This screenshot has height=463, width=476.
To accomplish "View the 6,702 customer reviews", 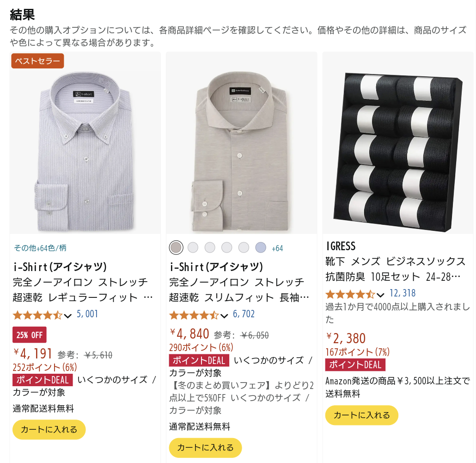I will click(244, 315).
